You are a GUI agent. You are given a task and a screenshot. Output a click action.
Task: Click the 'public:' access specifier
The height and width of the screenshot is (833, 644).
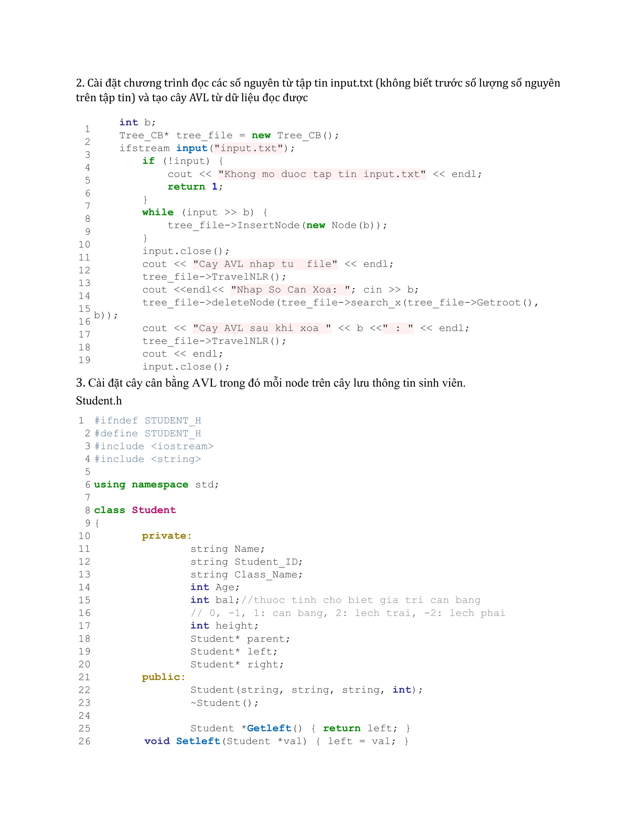(x=163, y=677)
